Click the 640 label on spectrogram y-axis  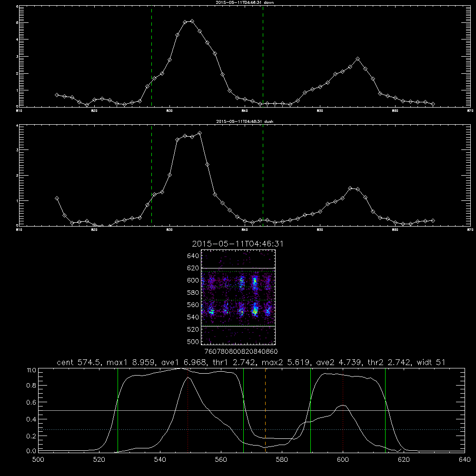pyautogui.click(x=193, y=256)
